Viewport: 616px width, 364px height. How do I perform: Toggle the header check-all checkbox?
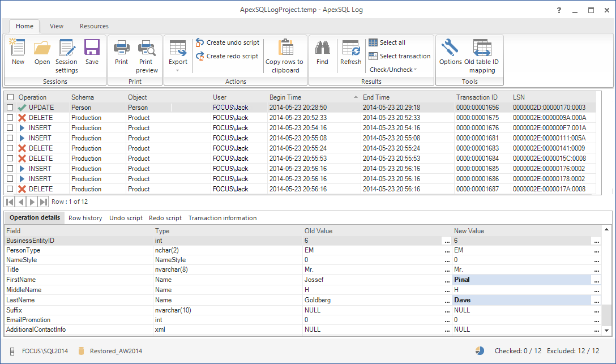[x=10, y=97]
